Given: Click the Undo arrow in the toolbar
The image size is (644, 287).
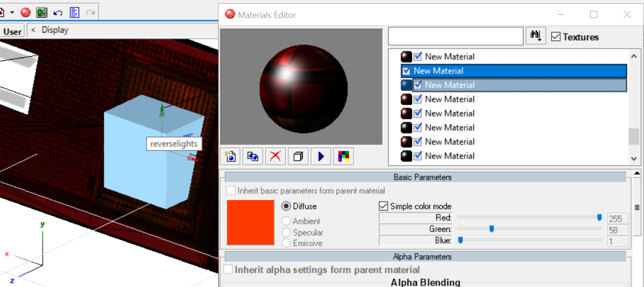Looking at the screenshot, I should (58, 12).
